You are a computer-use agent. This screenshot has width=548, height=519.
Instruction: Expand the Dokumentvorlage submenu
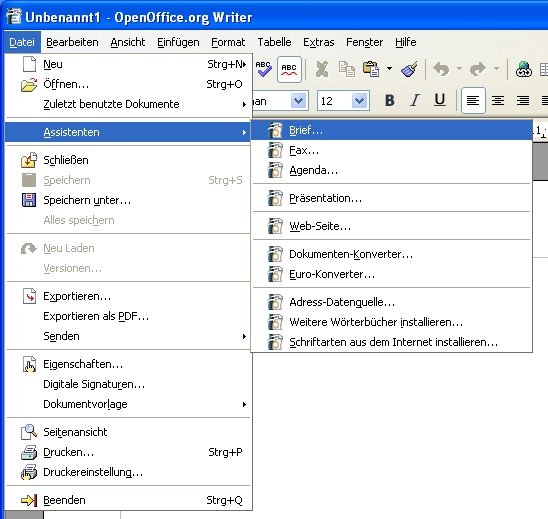tap(129, 404)
